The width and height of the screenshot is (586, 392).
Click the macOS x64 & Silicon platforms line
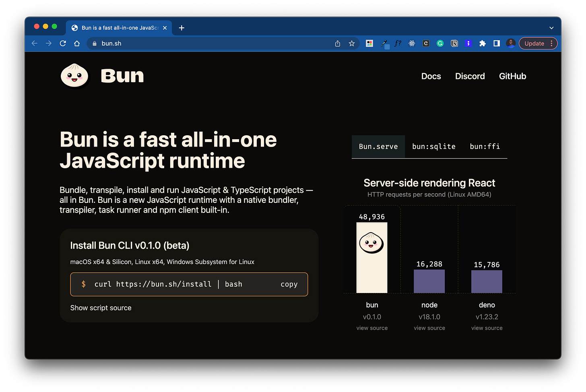pyautogui.click(x=162, y=262)
